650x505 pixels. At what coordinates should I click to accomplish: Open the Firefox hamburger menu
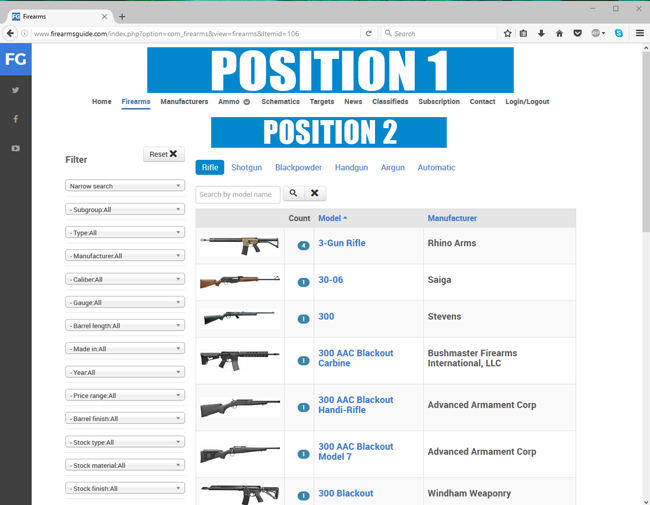tap(639, 33)
